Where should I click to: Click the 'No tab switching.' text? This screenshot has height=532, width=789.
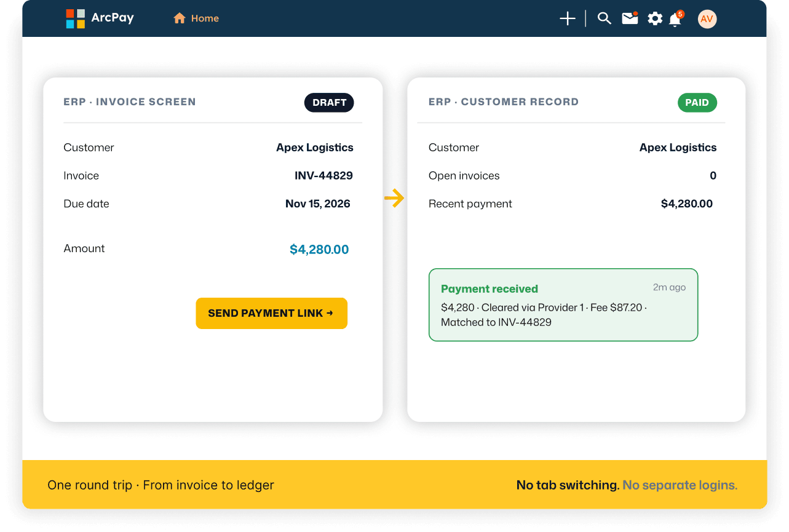pos(568,485)
